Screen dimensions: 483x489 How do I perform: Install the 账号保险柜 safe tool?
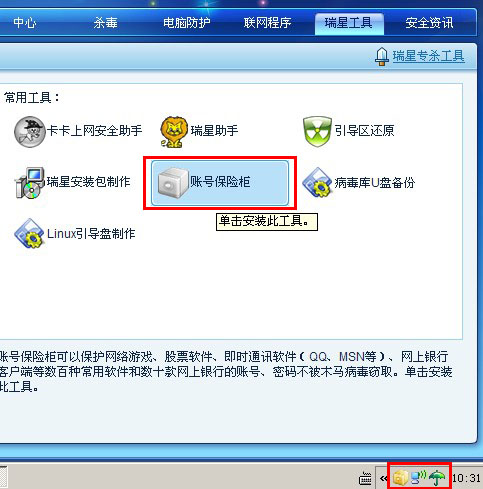220,183
